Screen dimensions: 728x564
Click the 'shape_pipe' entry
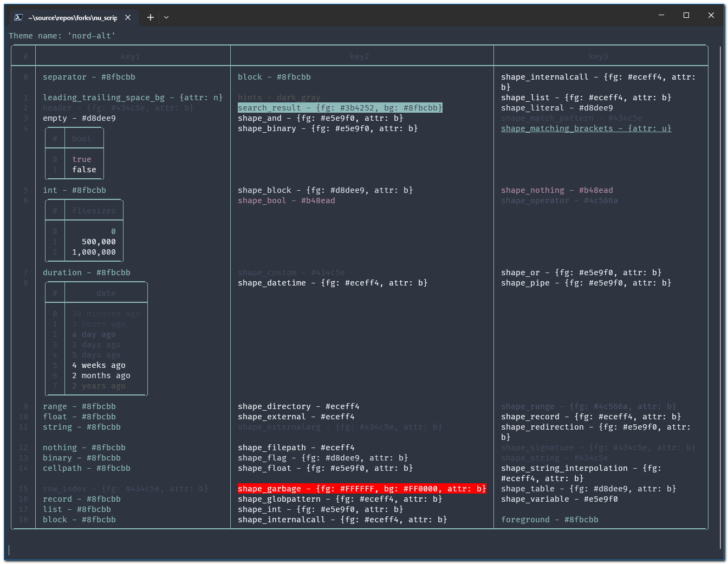[586, 283]
